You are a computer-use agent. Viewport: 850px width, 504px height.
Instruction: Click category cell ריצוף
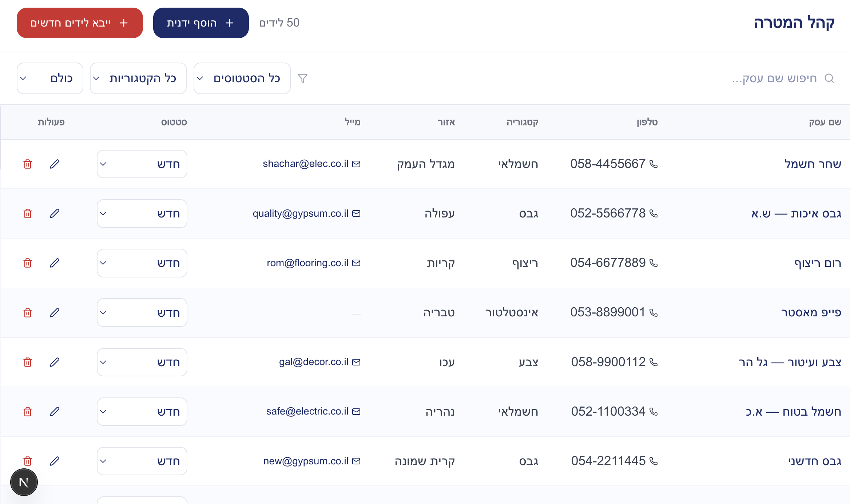[525, 263]
